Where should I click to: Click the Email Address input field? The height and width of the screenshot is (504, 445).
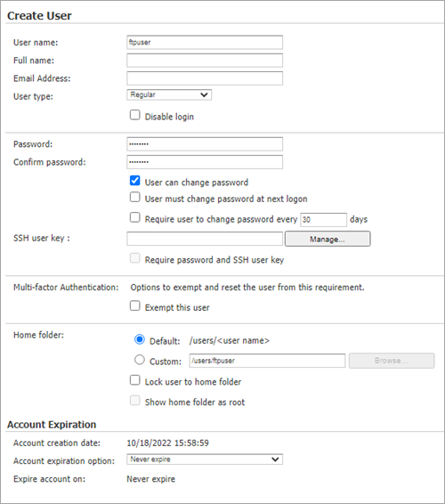(x=205, y=78)
